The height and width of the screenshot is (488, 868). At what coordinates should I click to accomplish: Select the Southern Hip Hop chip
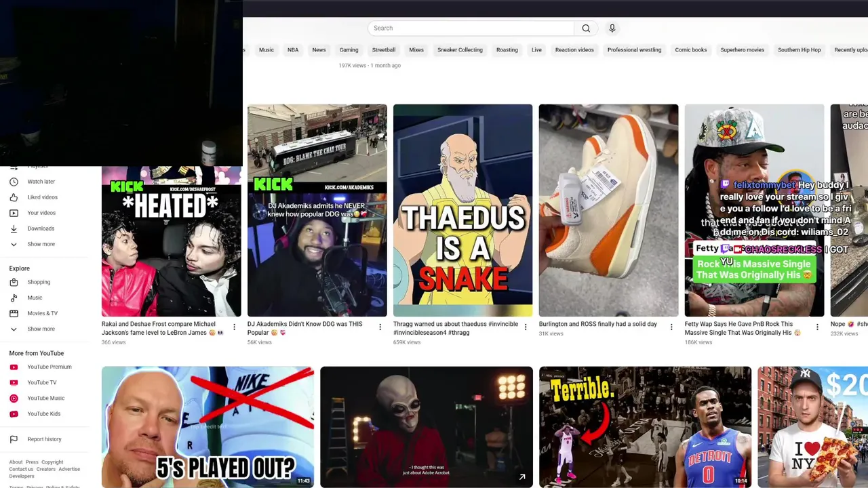799,50
